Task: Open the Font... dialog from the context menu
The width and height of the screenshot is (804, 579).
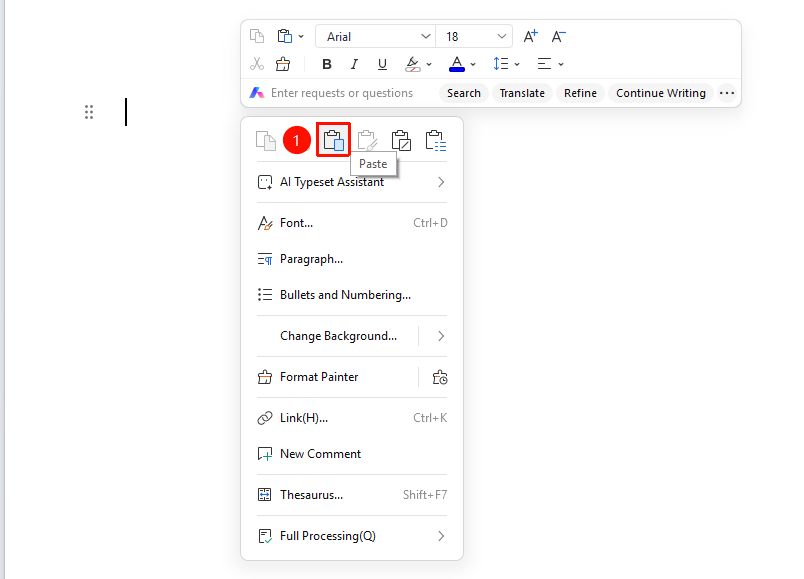Action: (352, 223)
